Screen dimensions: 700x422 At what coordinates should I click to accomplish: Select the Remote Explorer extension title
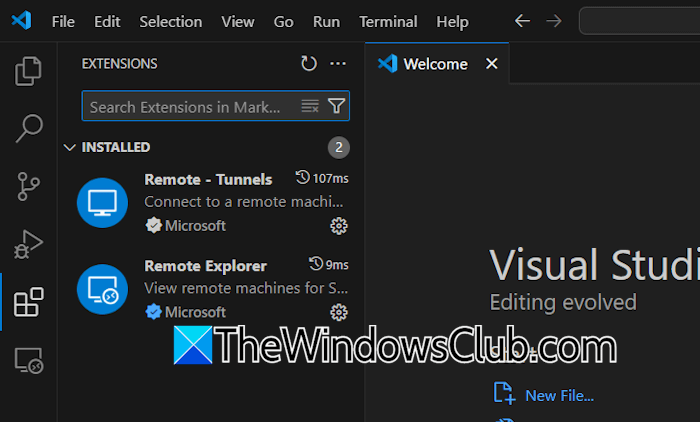point(205,266)
